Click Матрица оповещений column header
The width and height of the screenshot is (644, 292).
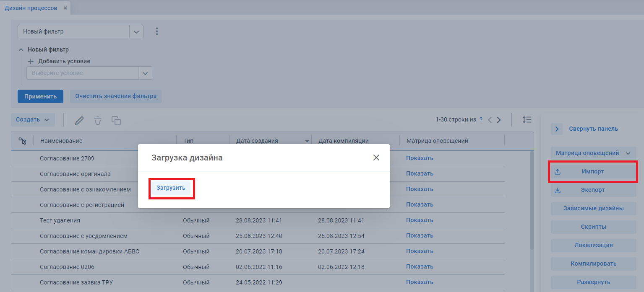click(x=437, y=141)
